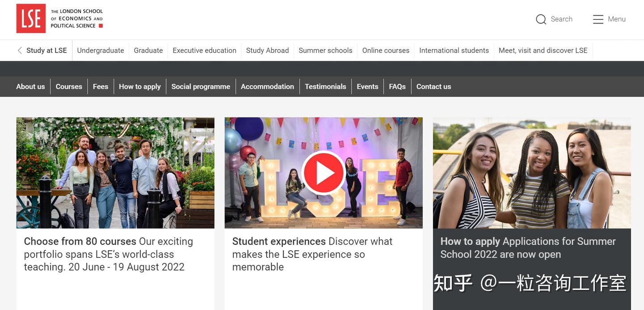Play the student experiences video
The height and width of the screenshot is (310, 644).
[x=323, y=173]
